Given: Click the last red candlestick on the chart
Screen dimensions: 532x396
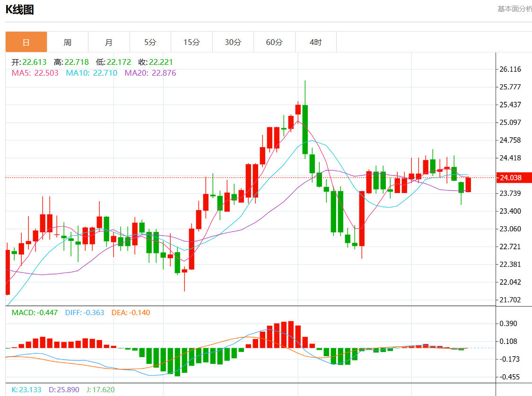Looking at the screenshot, I should [468, 185].
